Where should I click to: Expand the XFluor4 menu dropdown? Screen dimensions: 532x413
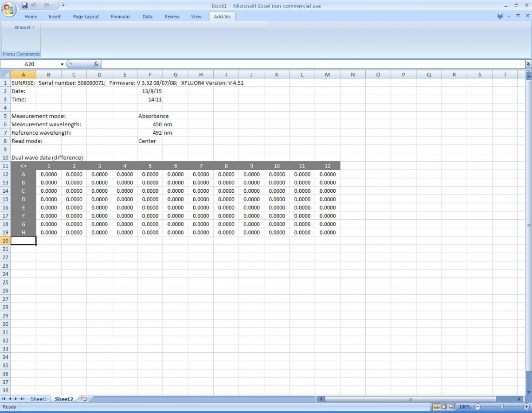[24, 27]
